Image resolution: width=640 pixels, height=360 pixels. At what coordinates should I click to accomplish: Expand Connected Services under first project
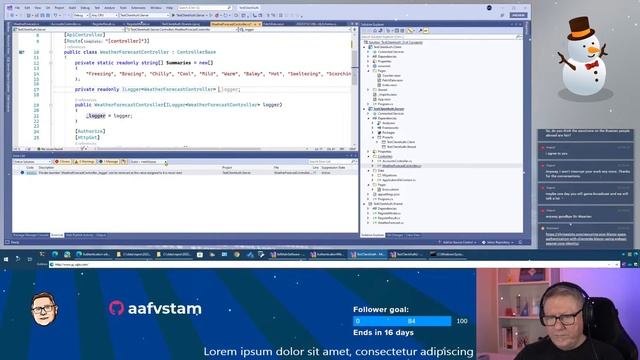tap(369, 52)
